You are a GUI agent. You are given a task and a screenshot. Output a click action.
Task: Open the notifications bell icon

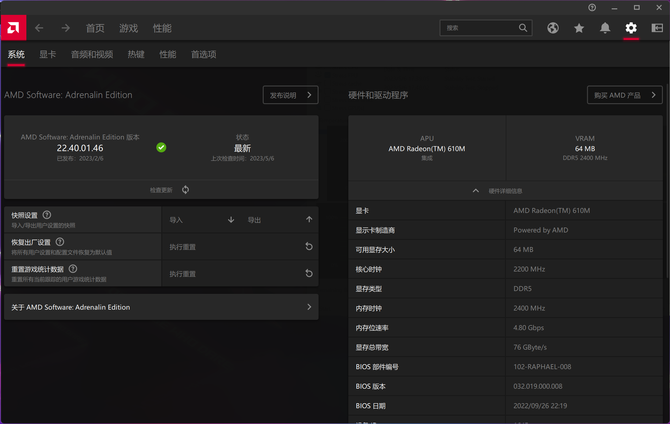coord(605,28)
